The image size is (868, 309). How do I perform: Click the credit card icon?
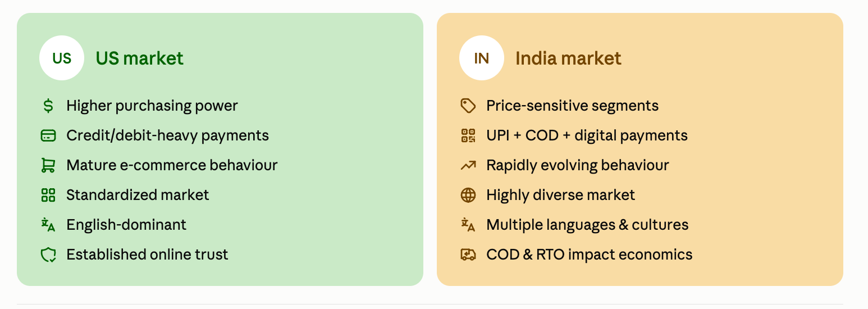coord(48,135)
